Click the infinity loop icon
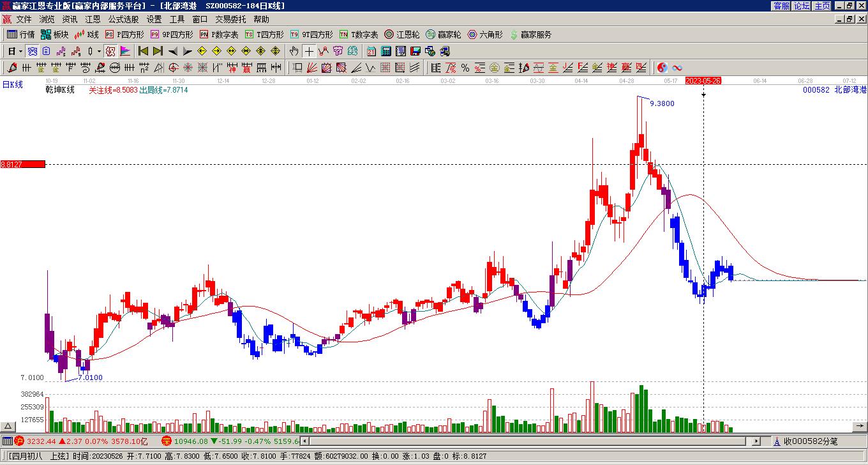Image resolution: width=868 pixels, height=465 pixels. pos(677,68)
